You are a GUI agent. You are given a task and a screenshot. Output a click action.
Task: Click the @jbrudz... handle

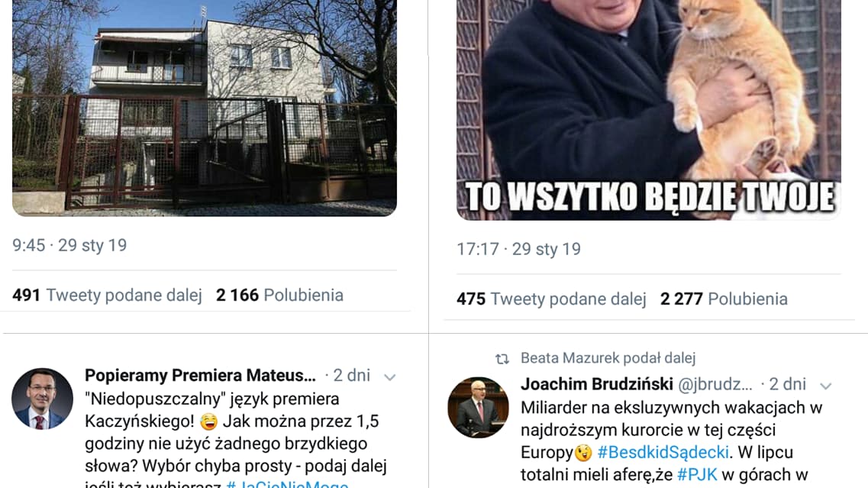tap(715, 384)
